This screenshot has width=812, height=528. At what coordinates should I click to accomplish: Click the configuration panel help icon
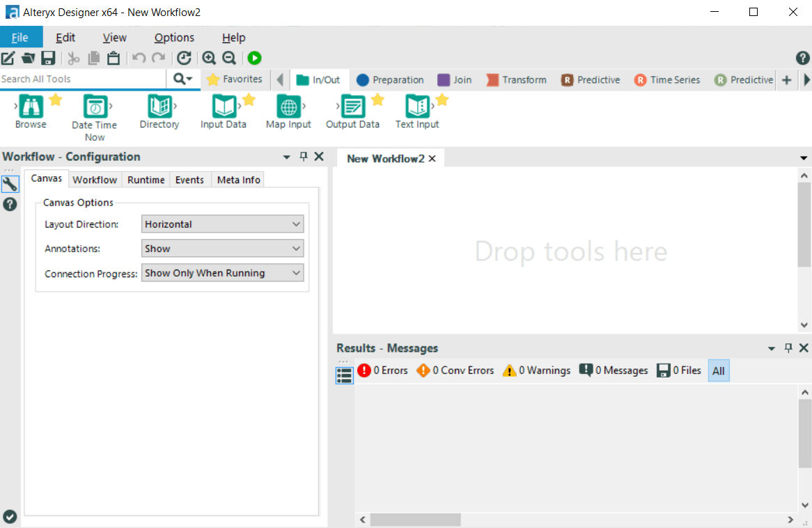(x=10, y=204)
